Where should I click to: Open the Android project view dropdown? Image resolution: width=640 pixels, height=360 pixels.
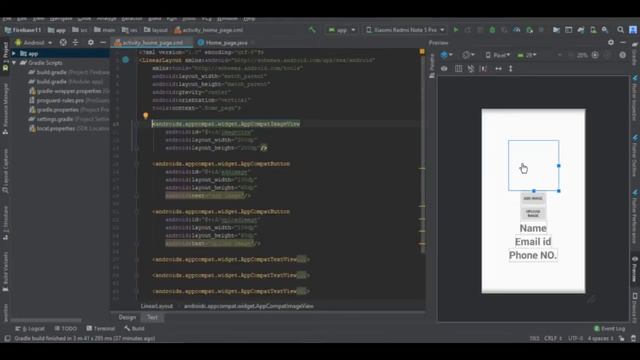point(34,42)
